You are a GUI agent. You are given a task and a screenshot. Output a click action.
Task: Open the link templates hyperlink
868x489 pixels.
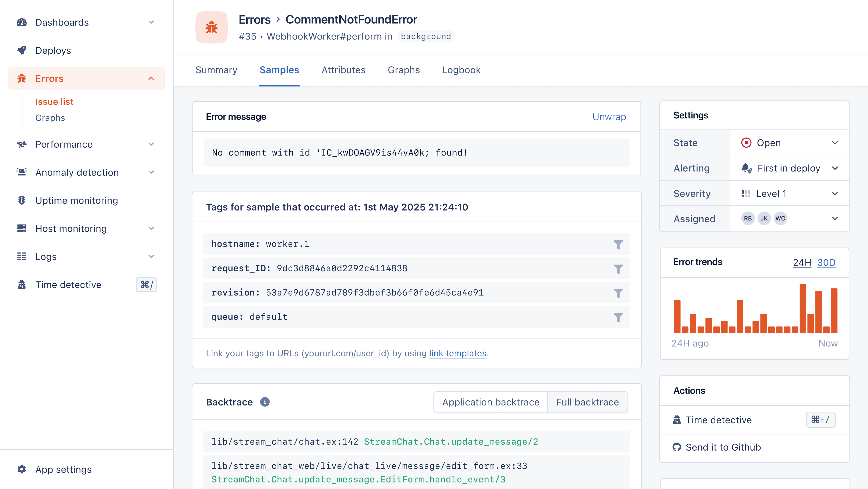(x=458, y=353)
